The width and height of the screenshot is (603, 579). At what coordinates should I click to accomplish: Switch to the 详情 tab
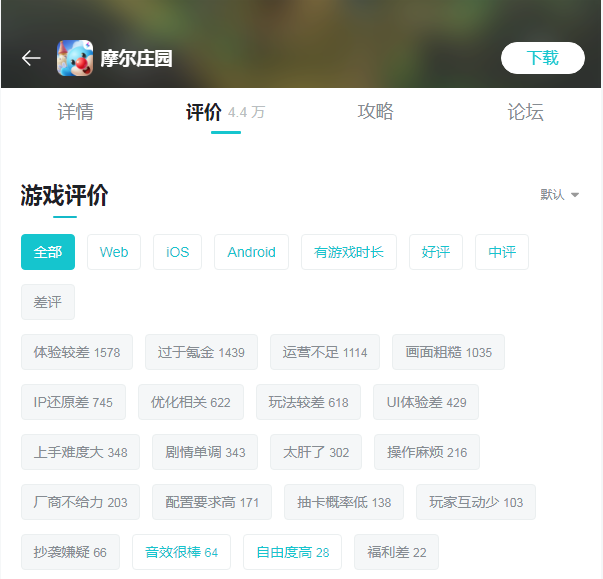[75, 112]
